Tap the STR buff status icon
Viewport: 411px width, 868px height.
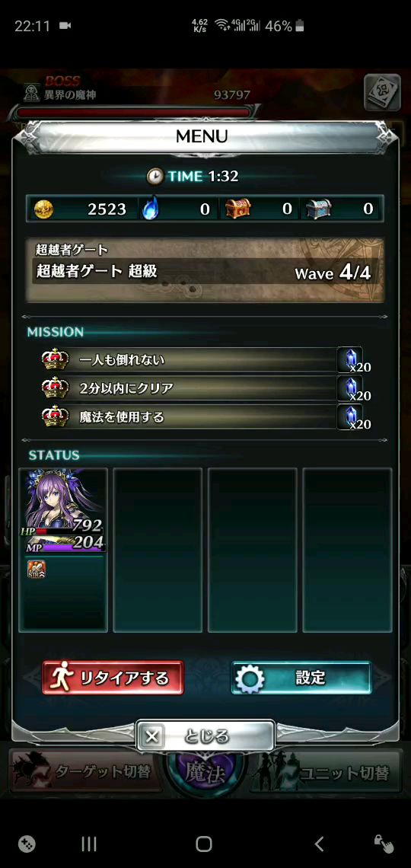pos(37,569)
